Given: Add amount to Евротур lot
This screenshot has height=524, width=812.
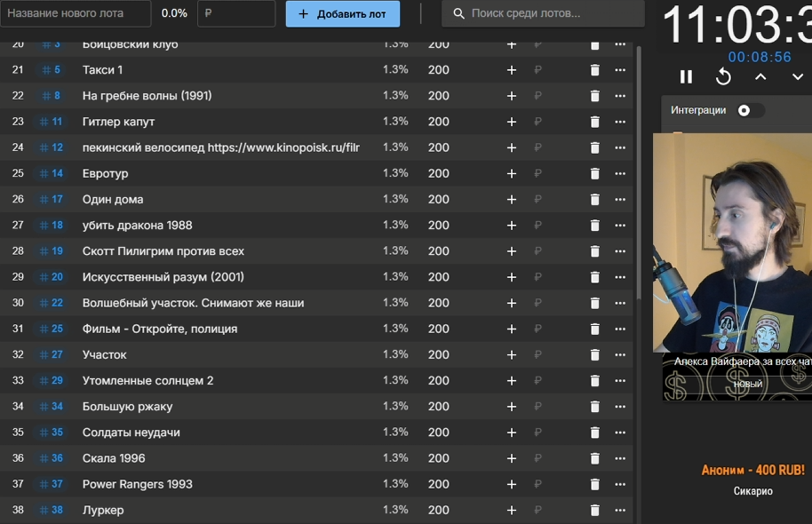Looking at the screenshot, I should (x=511, y=173).
